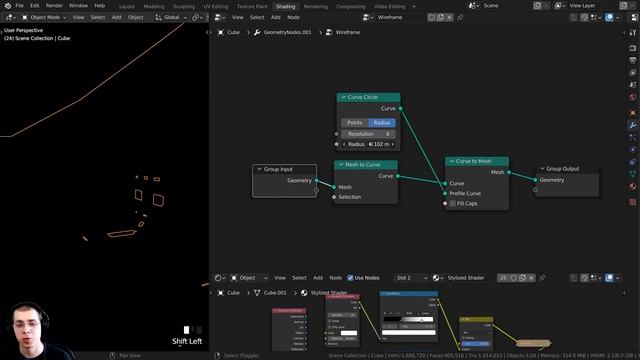Image resolution: width=640 pixels, height=360 pixels.
Task: Add a new workspace with plus icon
Action: pos(414,7)
